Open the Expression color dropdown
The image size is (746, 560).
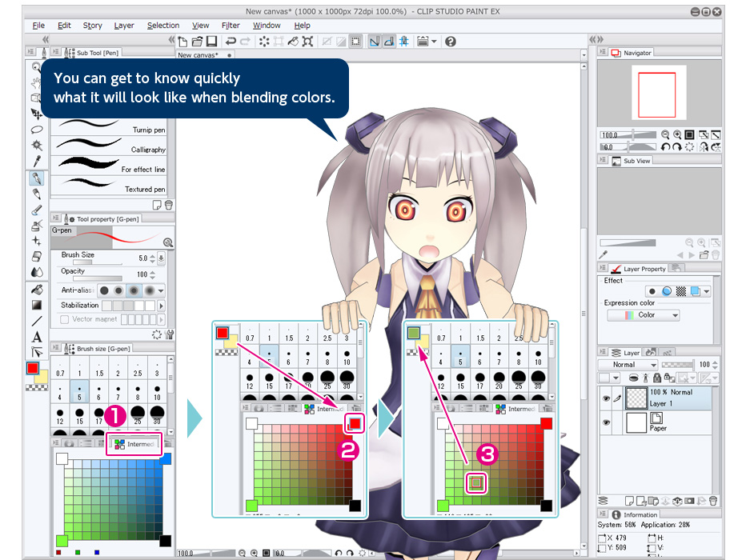[644, 315]
